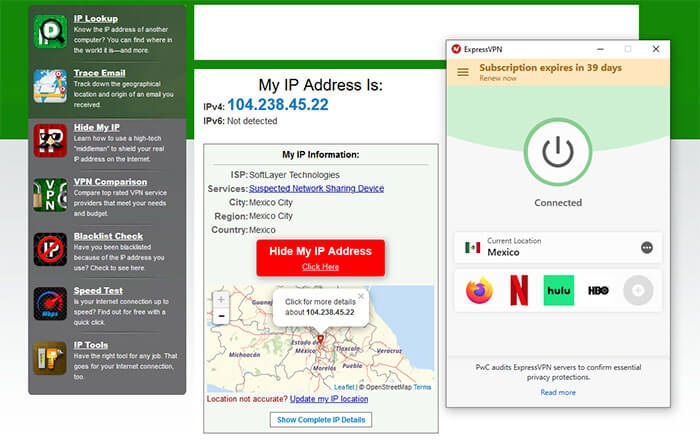The width and height of the screenshot is (700, 442).
Task: Launch the Netflix shortcut in ExpressVPN
Action: [519, 290]
